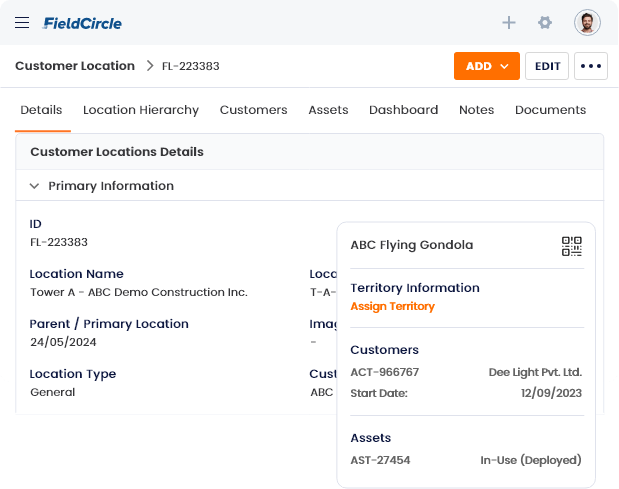Click Tower A - ABC Demo Construction Inc.

pos(139,292)
